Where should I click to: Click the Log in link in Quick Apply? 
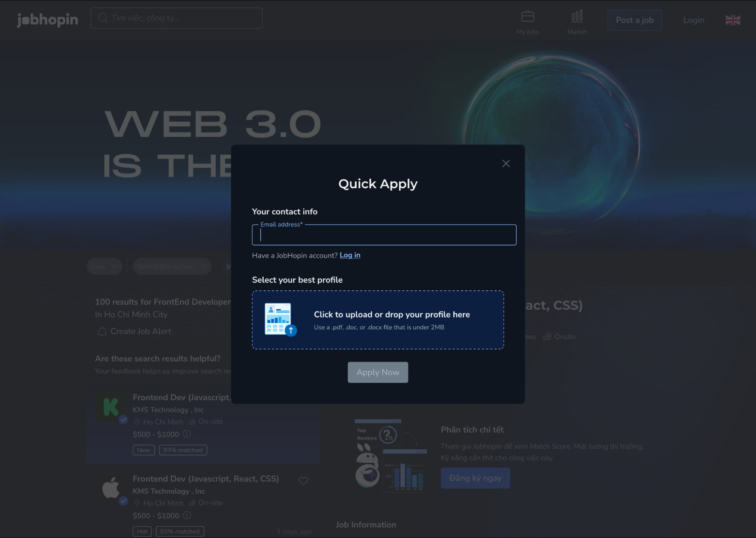click(x=349, y=255)
